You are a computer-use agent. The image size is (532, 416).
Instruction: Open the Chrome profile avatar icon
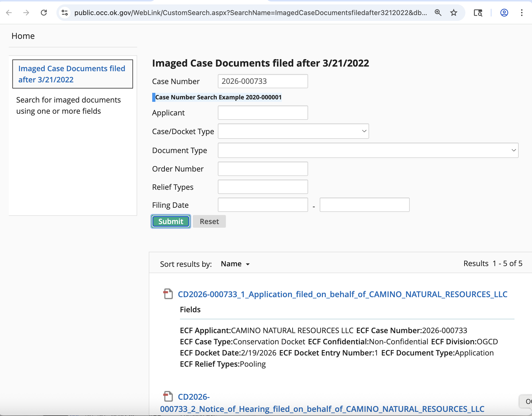click(x=504, y=13)
